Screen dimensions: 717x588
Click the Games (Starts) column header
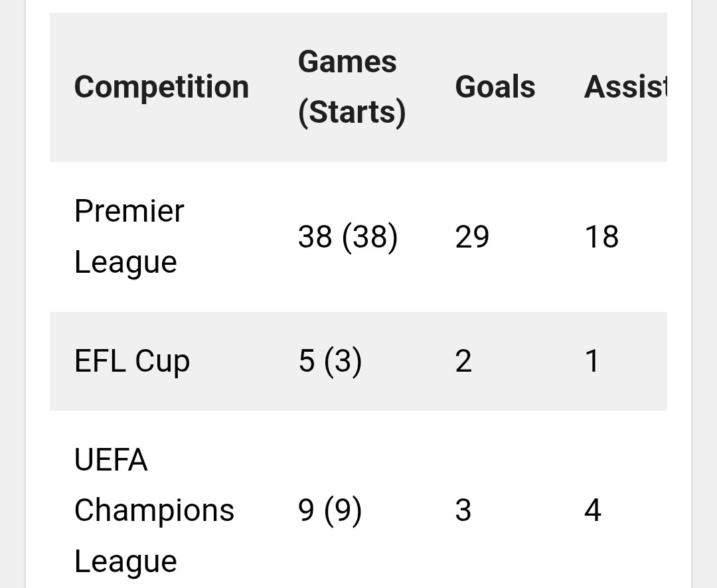(x=351, y=87)
